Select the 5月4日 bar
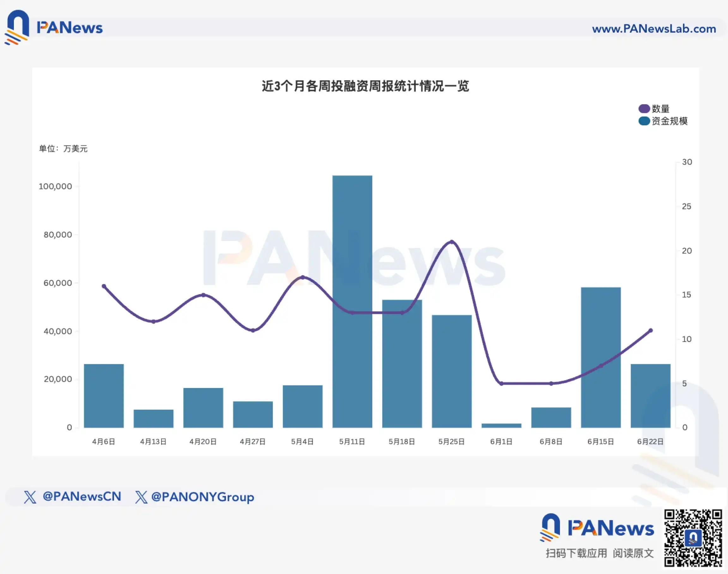 (303, 407)
